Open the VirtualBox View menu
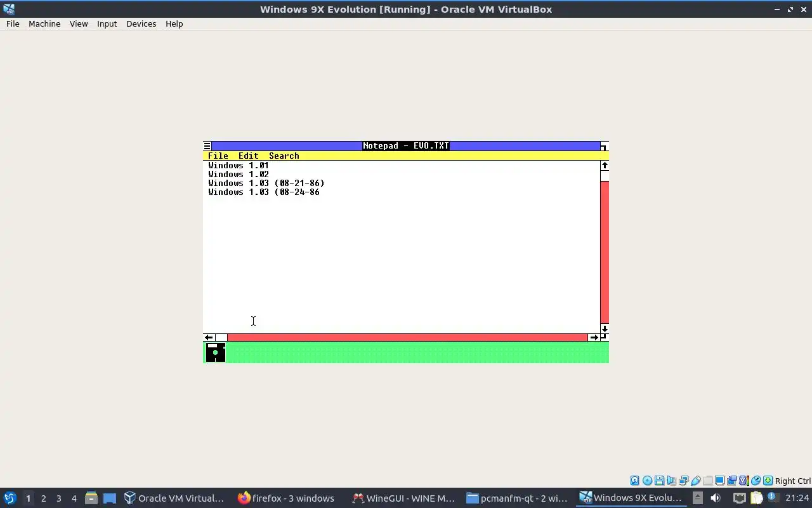This screenshot has width=812, height=508. (x=79, y=23)
